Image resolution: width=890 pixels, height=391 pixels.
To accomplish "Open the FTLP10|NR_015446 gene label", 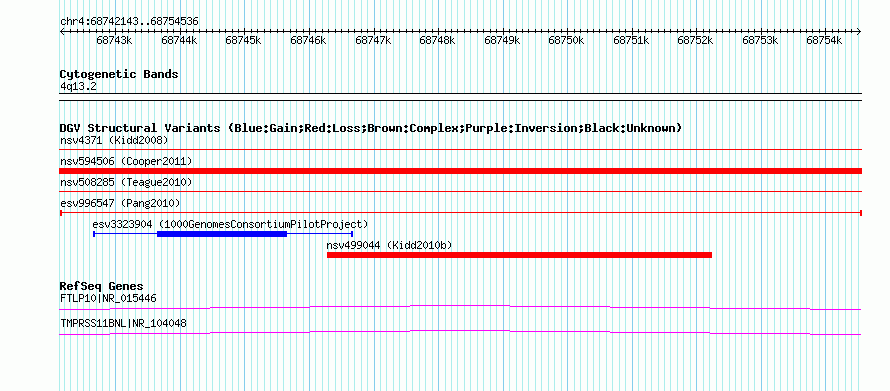I will (x=108, y=298).
